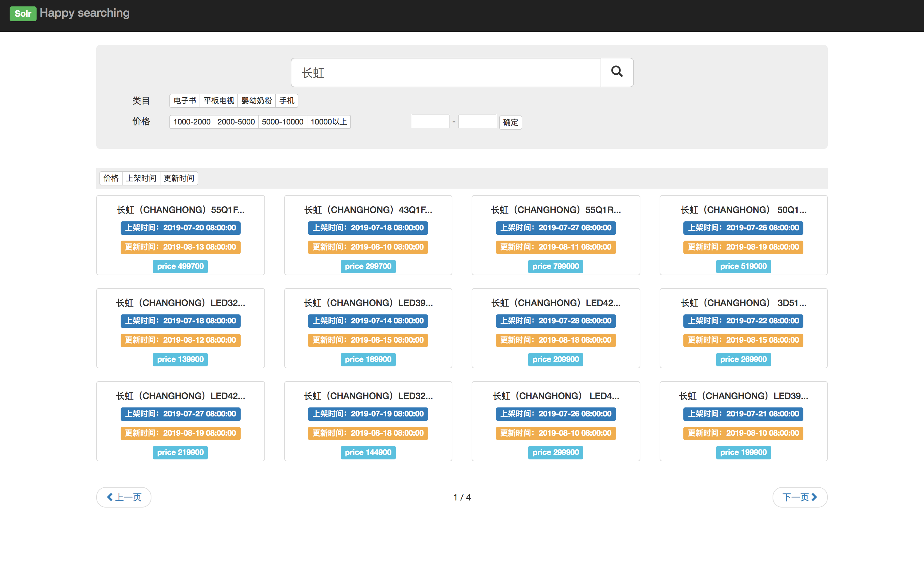Select price range 2000-5000
The image size is (924, 564).
(x=236, y=122)
